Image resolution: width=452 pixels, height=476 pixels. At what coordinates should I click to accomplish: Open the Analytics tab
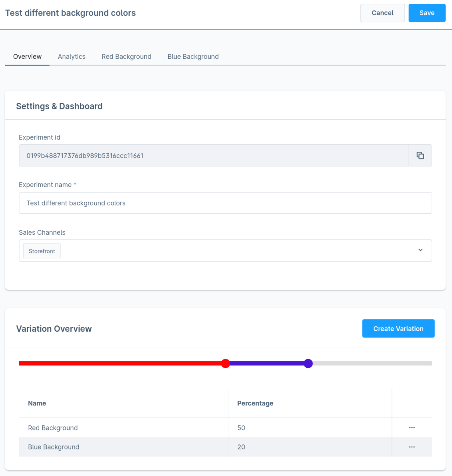click(x=72, y=57)
